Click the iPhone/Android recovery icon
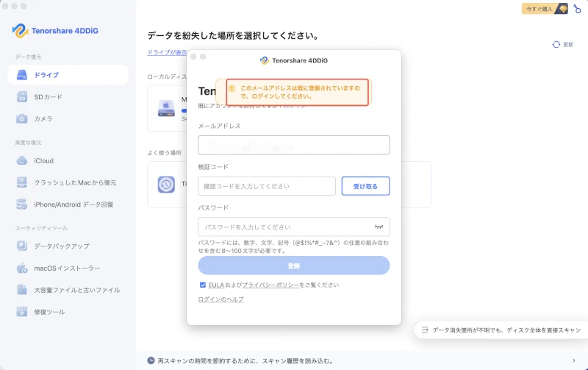Screen dimensions: 588x370 click(x=22, y=204)
